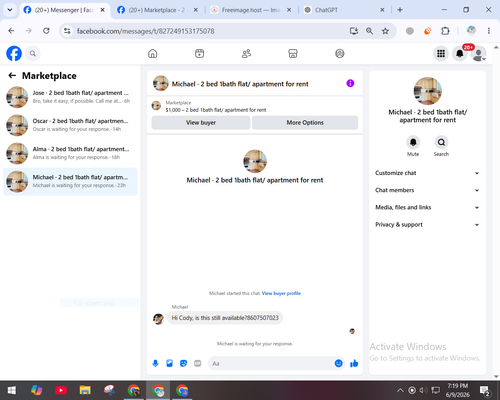This screenshot has height=400, width=500.
Task: Open $1,000 listing title in Marketplace banner
Action: pos(216,110)
